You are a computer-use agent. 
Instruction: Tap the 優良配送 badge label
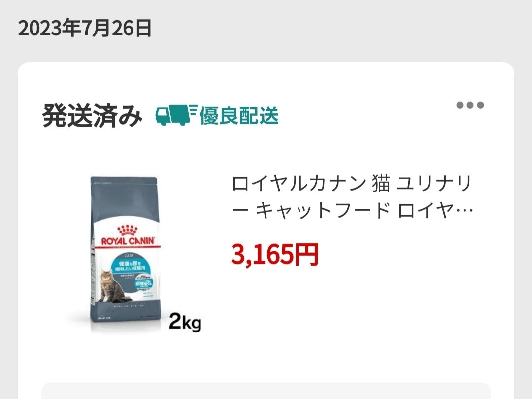pos(239,116)
